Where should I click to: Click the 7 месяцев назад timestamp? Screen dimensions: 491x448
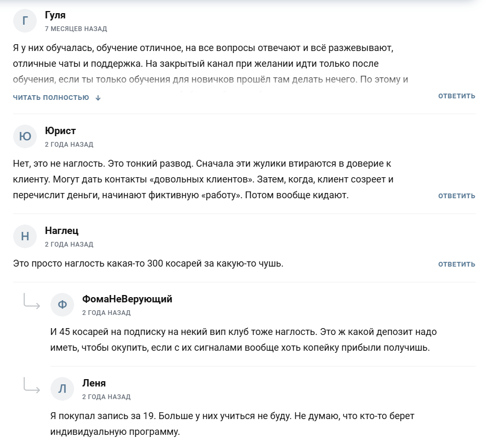tap(76, 29)
